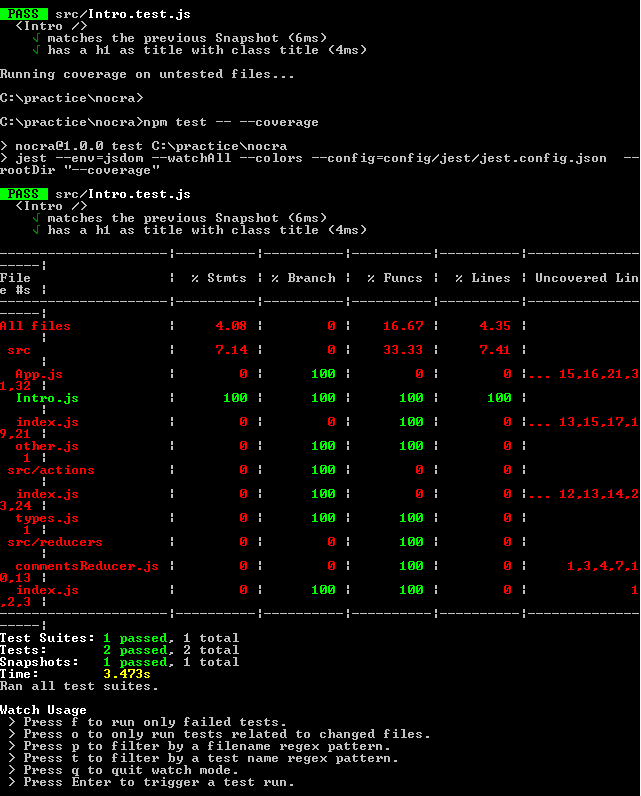The width and height of the screenshot is (641, 796).
Task: Click types.js % Branch value 100
Action: 323,518
